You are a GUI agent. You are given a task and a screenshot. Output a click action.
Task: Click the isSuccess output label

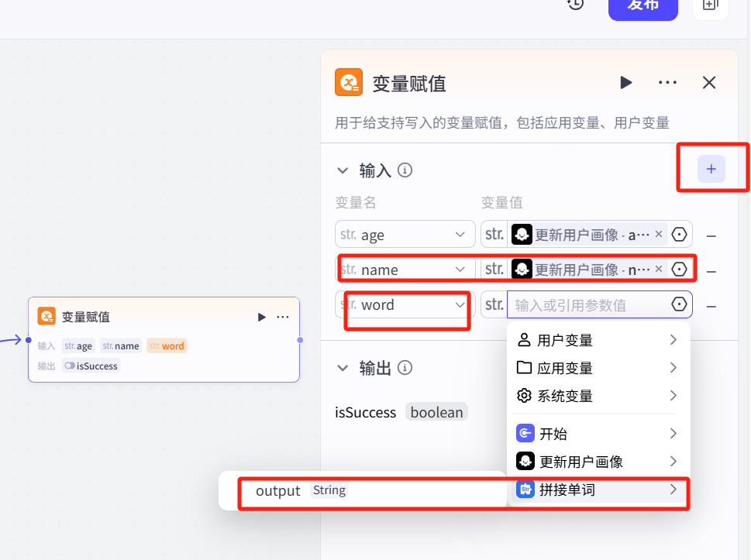click(x=366, y=412)
